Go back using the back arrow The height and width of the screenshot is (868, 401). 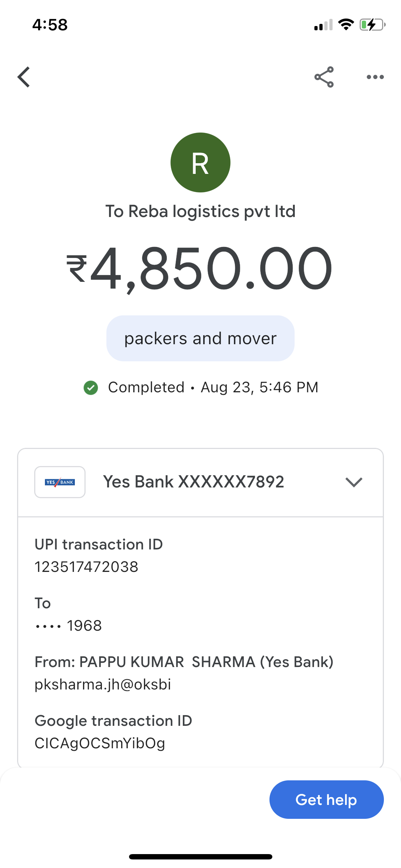(x=24, y=77)
